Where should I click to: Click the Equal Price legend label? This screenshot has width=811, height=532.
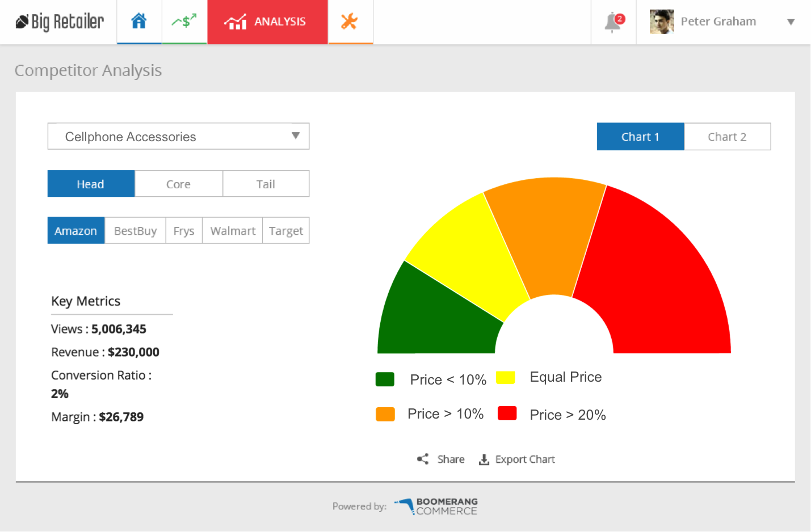tap(566, 377)
